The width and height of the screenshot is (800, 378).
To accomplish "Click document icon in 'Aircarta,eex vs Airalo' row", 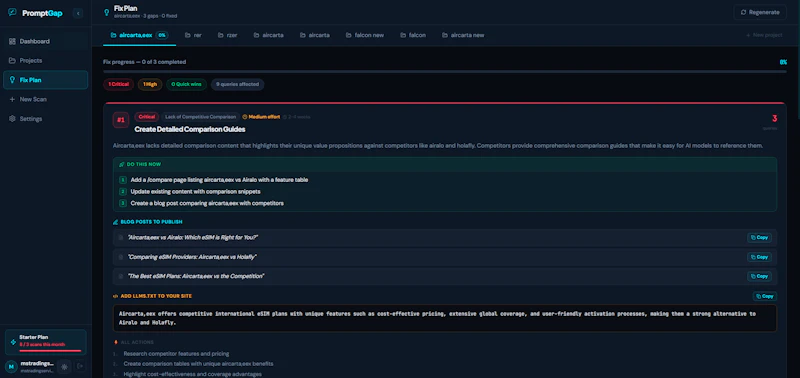I will point(121,238).
